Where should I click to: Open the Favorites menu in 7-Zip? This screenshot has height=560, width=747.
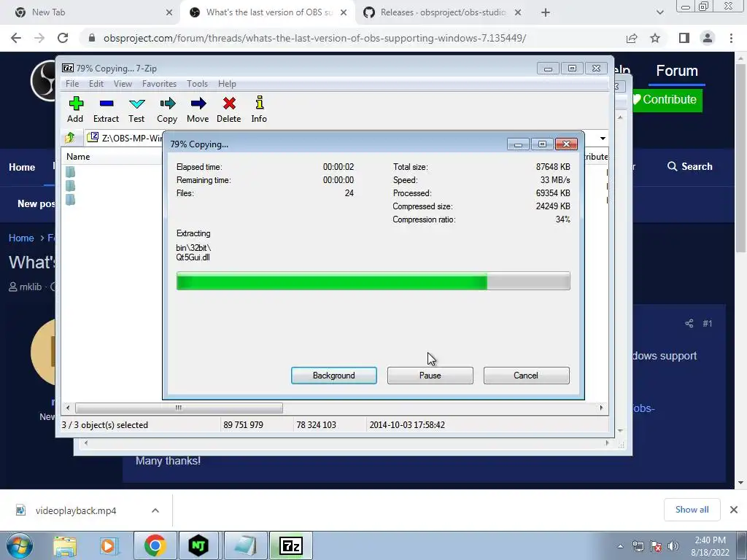point(159,84)
